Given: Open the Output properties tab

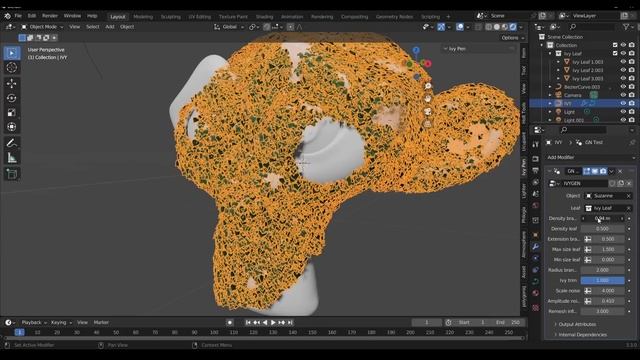Looking at the screenshot, I should pyautogui.click(x=536, y=171).
